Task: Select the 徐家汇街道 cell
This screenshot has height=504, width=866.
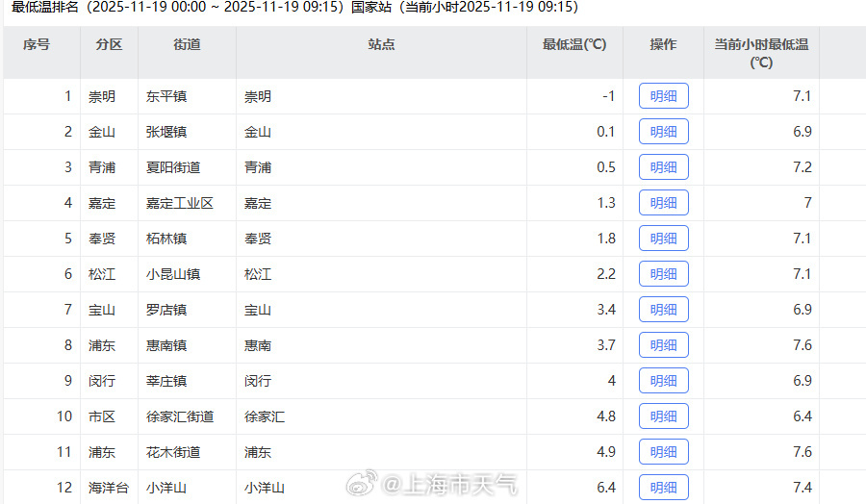Action: point(180,416)
